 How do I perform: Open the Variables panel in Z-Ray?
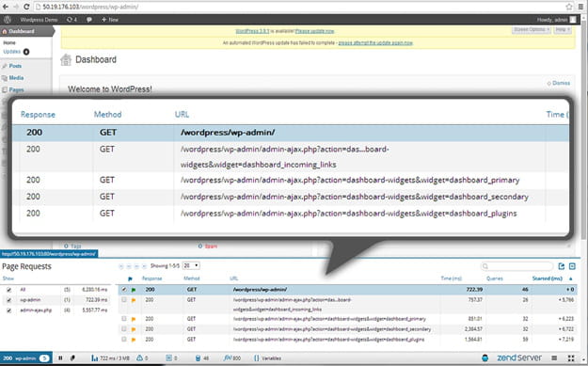[x=268, y=358]
